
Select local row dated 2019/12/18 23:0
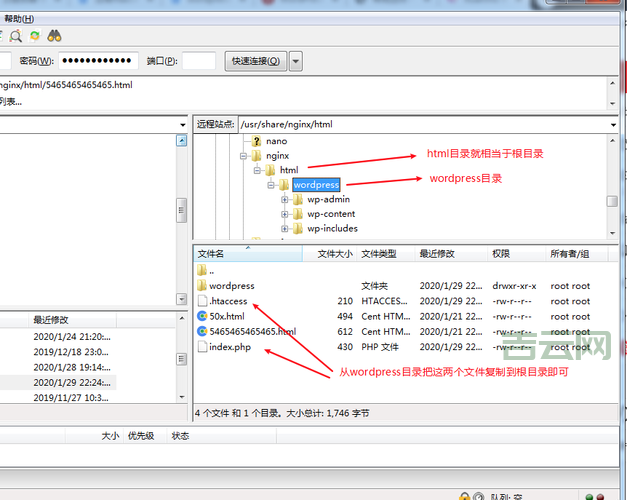click(x=71, y=352)
